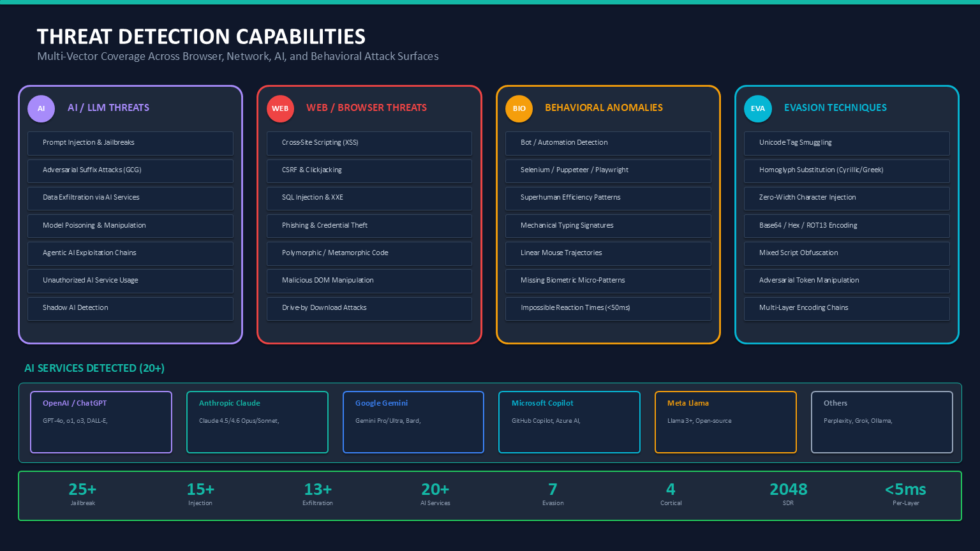Expand the Others services card

pyautogui.click(x=882, y=422)
